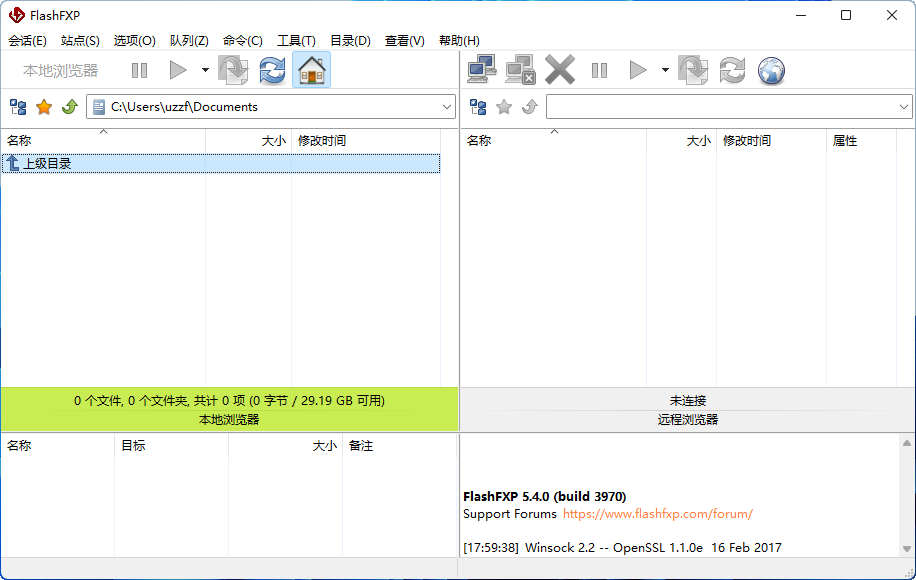Screen dimensions: 916x580
Task: Click the C:\Users\uzzf\Documents path field
Action: (x=271, y=107)
